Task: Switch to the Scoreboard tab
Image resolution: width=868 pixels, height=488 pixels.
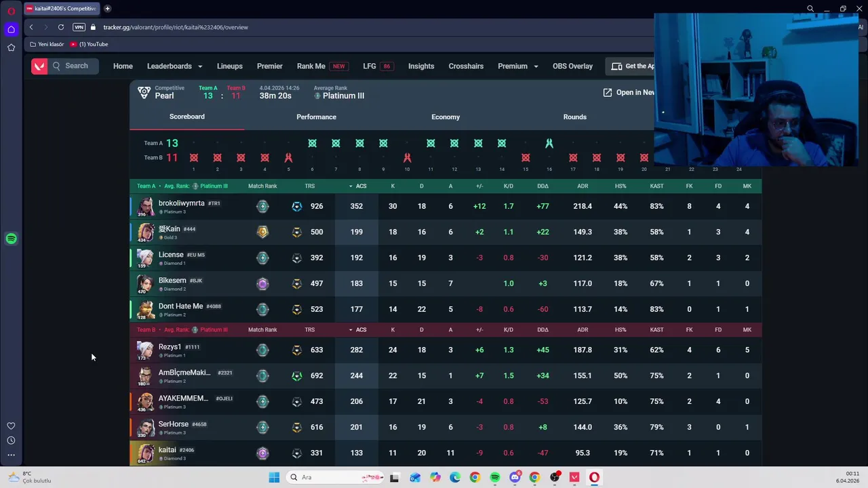Action: coord(187,117)
